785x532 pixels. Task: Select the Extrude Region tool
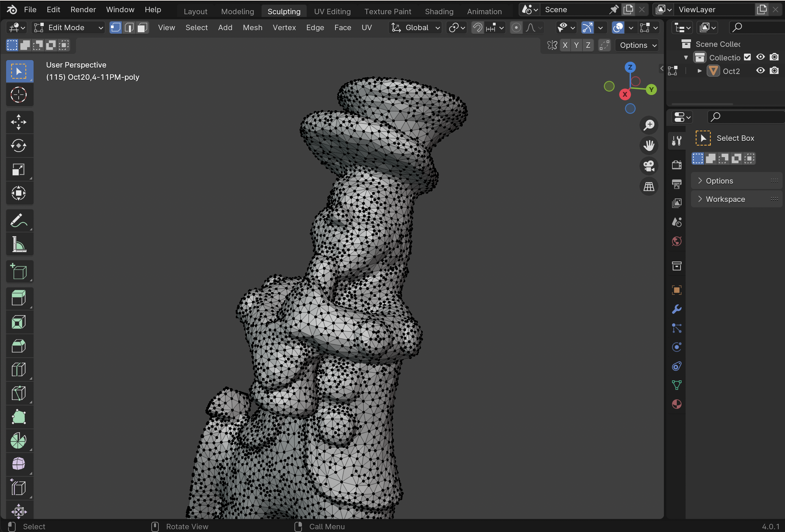coord(19,298)
